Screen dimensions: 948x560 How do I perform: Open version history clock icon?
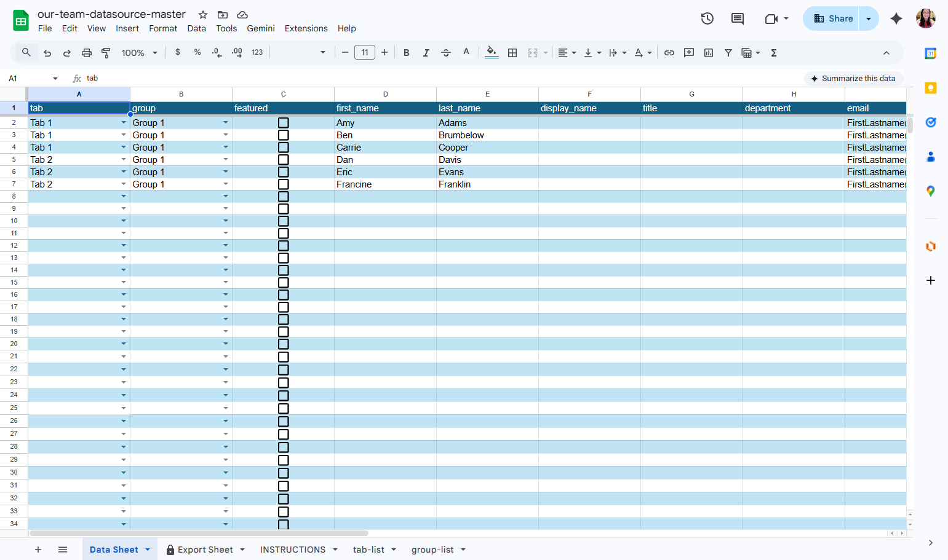(x=707, y=18)
